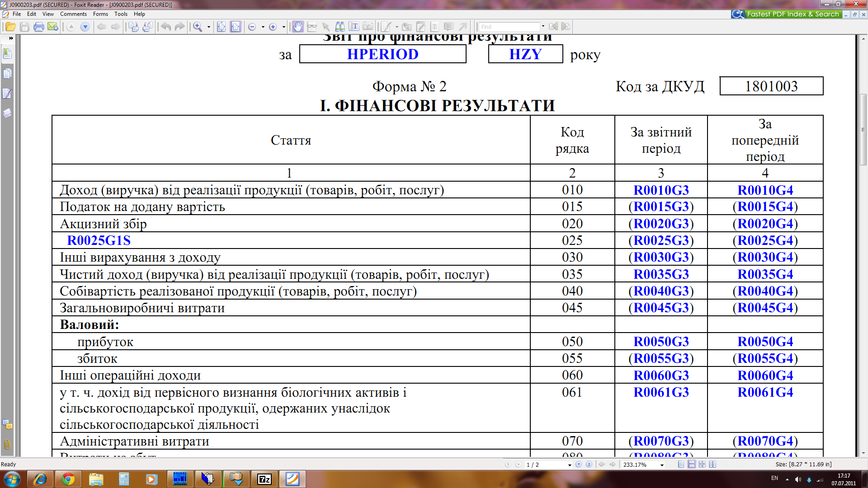Open the page number dropdown
This screenshot has width=868, height=488.
570,465
